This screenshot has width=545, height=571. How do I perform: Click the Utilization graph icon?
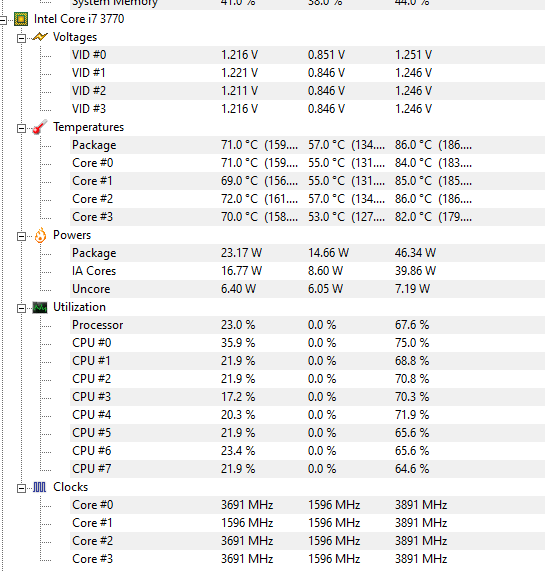[x=40, y=307]
